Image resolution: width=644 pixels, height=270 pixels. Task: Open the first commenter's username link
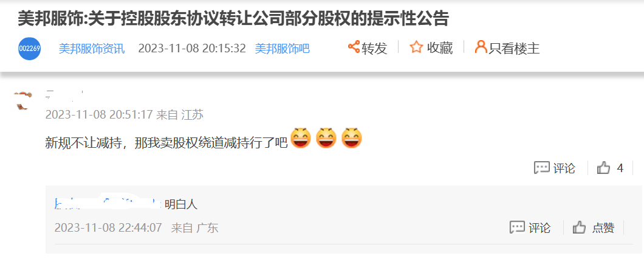pyautogui.click(x=64, y=94)
